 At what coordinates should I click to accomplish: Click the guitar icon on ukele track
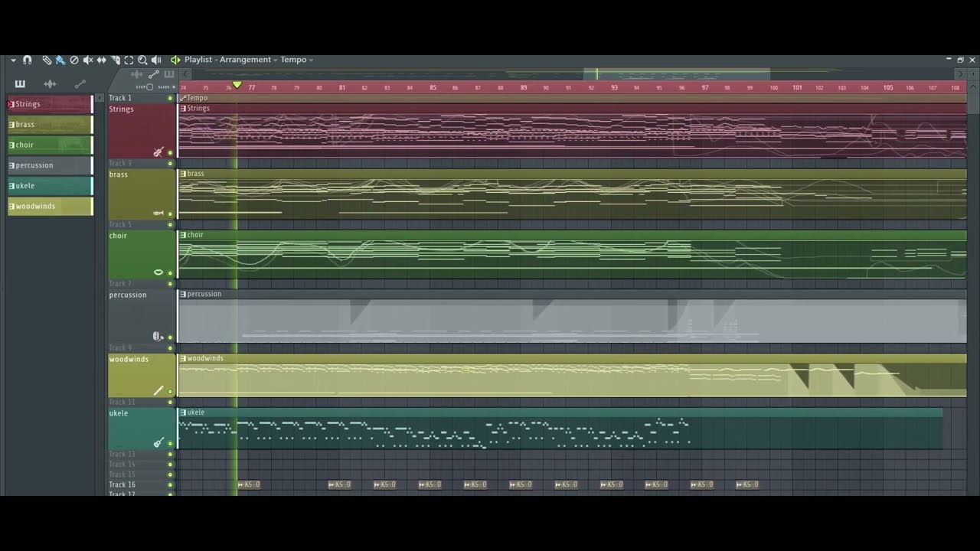point(158,442)
